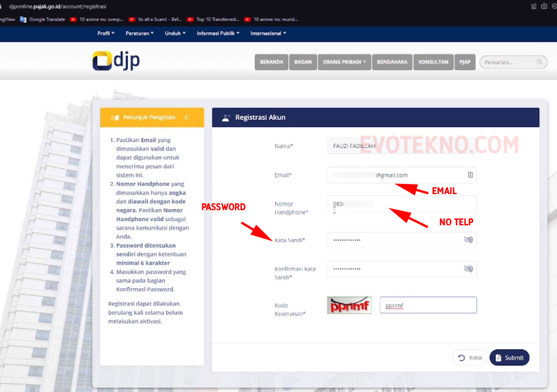Screen dimensions: 557x392
Task: Open the Informasi Publik dropdown
Action: (218, 33)
